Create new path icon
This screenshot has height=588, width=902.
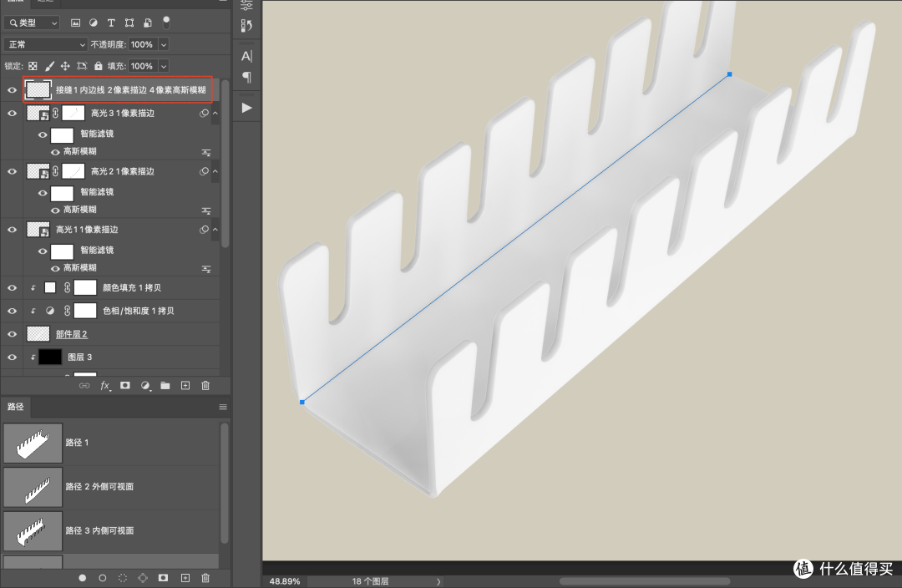click(x=185, y=578)
